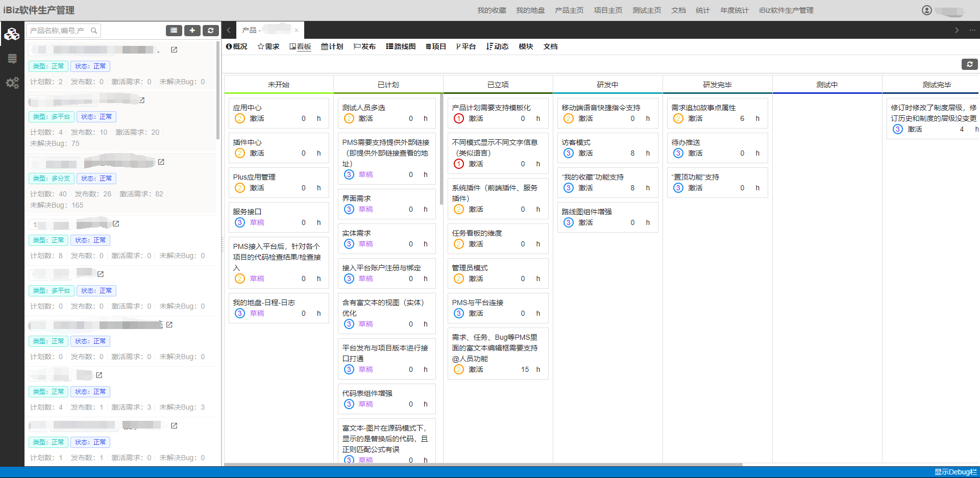Switch to 项目 tab
Image resolution: width=980 pixels, height=478 pixels.
[436, 46]
